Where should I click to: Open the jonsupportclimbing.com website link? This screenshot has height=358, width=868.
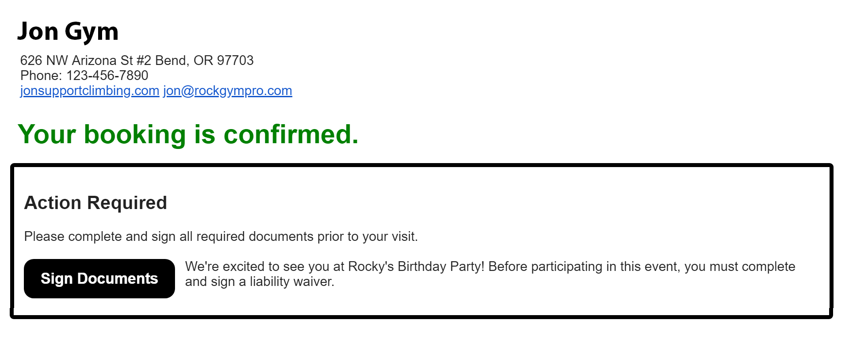pos(90,91)
